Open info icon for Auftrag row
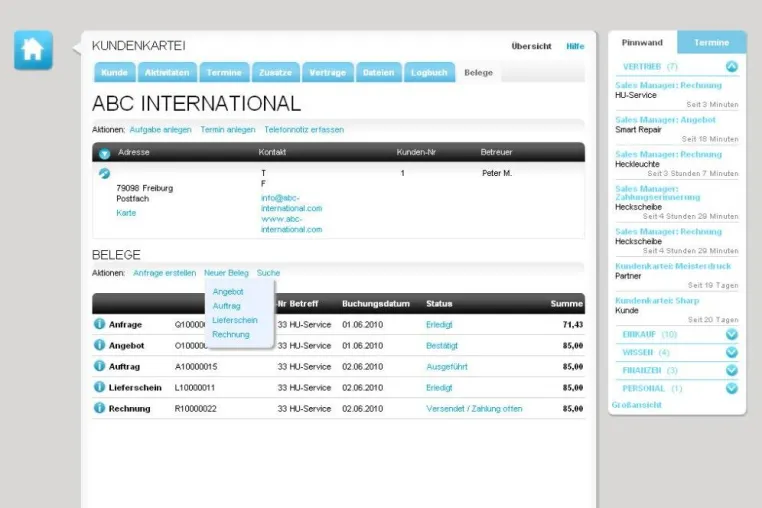The height and width of the screenshot is (508, 762). 99,366
